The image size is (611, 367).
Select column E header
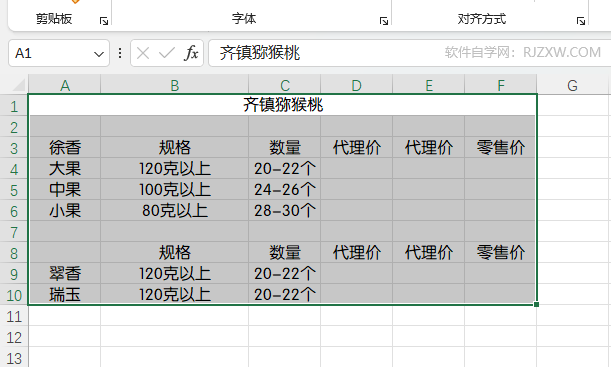[429, 85]
